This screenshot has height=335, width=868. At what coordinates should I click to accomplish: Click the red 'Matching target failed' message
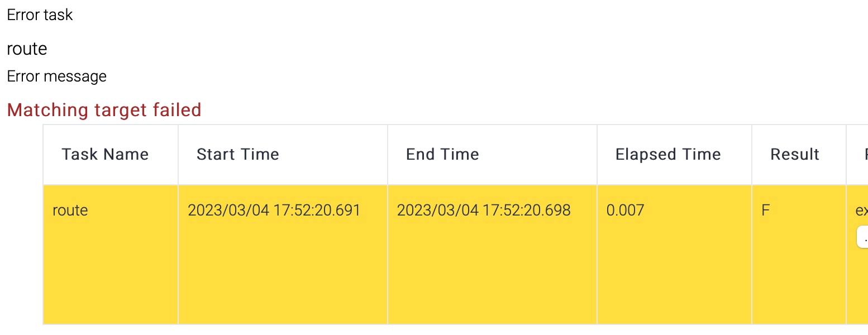point(104,110)
